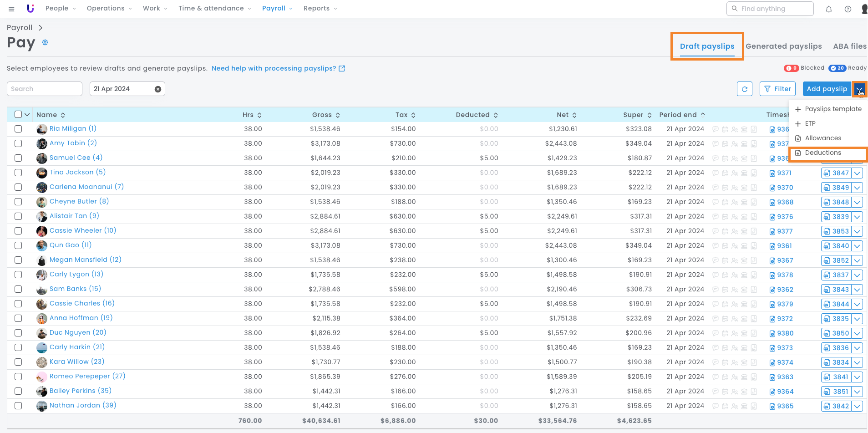This screenshot has height=433, width=868.
Task: Open the notifications bell icon
Action: coord(828,9)
